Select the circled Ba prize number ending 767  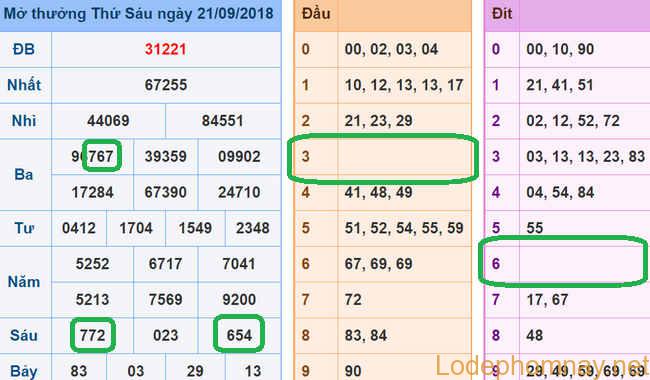(x=92, y=156)
